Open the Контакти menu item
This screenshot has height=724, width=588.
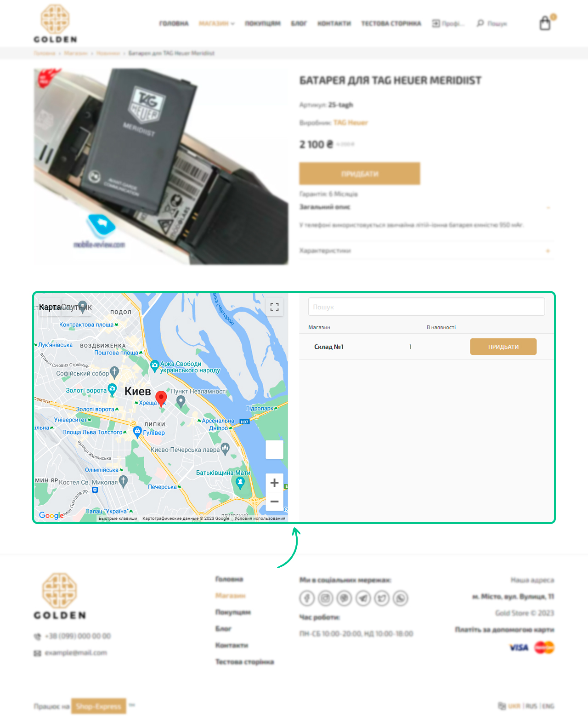(x=334, y=23)
